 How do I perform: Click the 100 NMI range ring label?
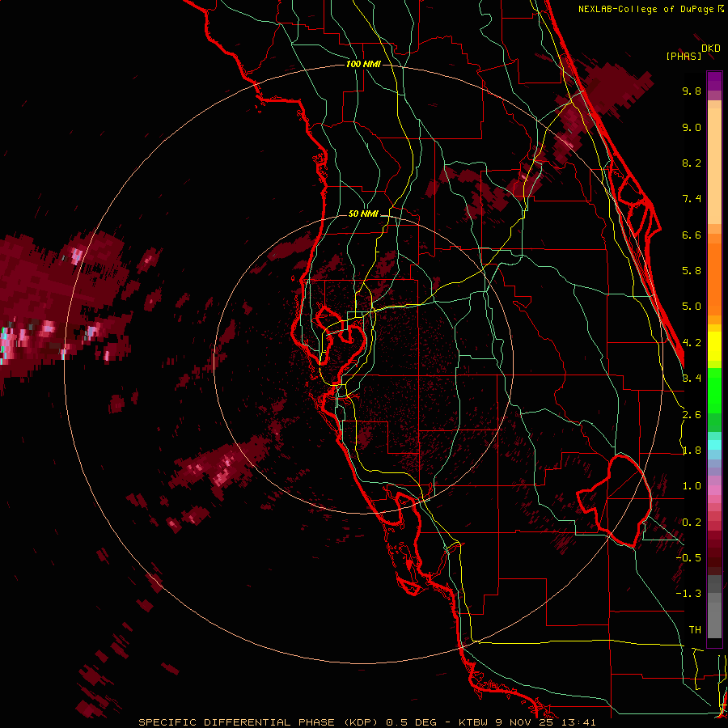(363, 64)
